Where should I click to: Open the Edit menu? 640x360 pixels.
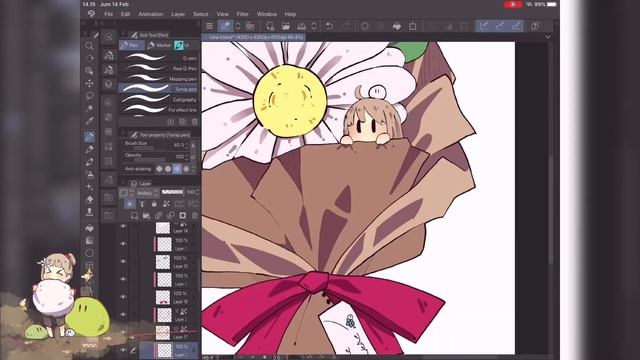point(125,14)
